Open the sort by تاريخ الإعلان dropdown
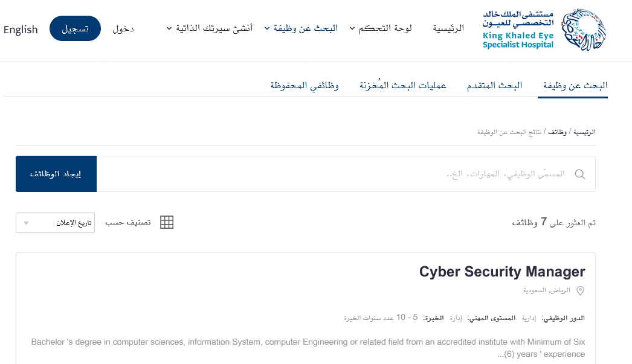Screen dimensions: 632x364 click(x=55, y=222)
